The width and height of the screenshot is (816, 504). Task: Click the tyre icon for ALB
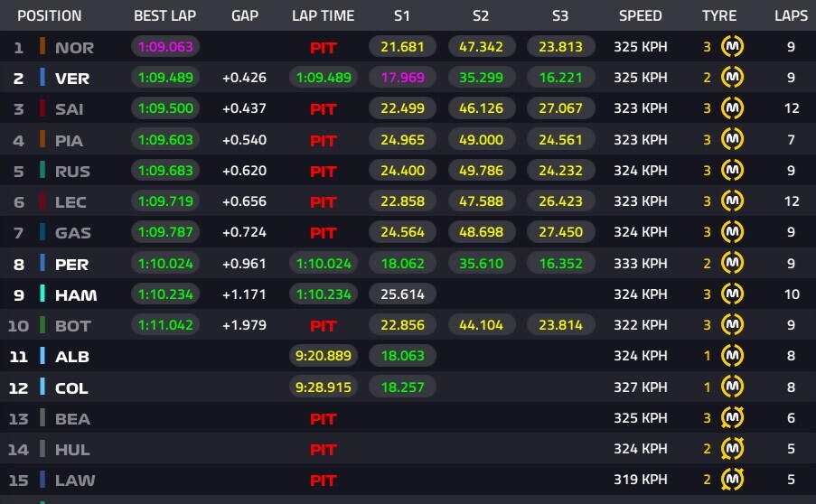tap(733, 356)
